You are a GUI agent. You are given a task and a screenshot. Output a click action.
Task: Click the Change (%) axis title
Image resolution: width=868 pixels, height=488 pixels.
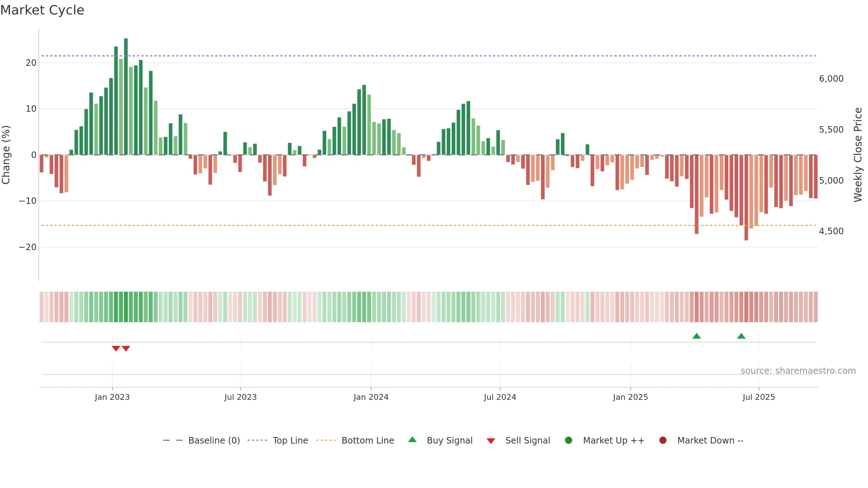click(6, 155)
